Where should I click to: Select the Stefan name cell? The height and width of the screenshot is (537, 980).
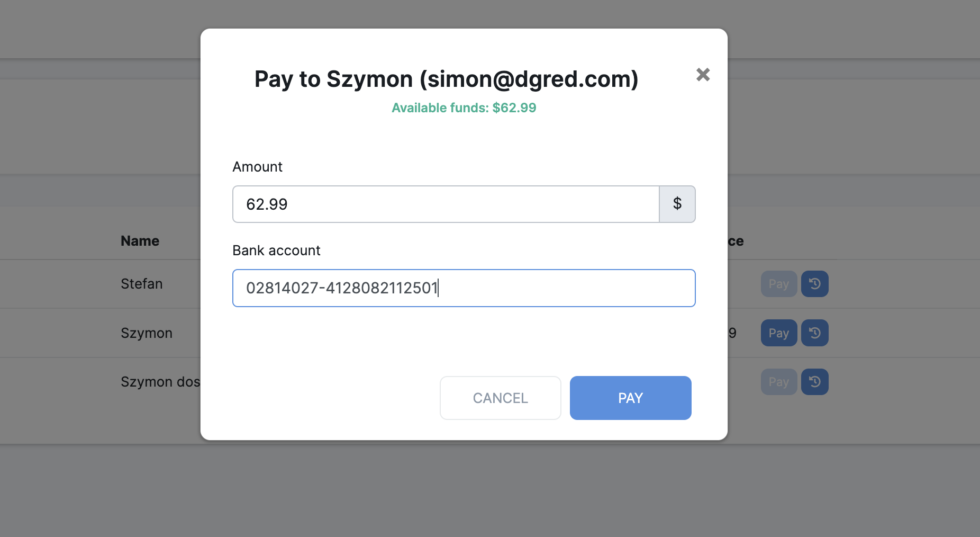(141, 284)
